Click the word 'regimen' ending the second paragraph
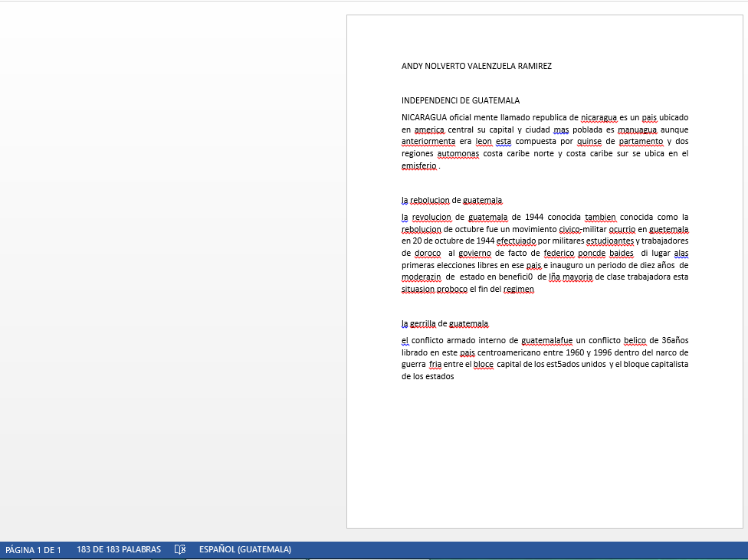Image resolution: width=748 pixels, height=560 pixels. point(519,289)
